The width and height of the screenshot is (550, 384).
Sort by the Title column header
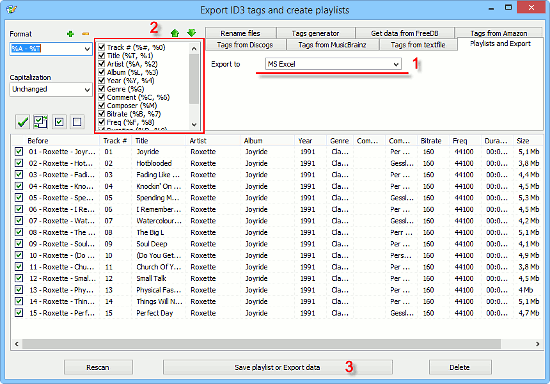(159, 141)
